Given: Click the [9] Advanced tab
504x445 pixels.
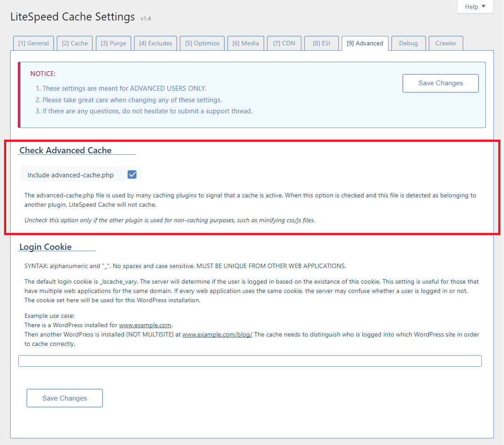Looking at the screenshot, I should tap(365, 43).
